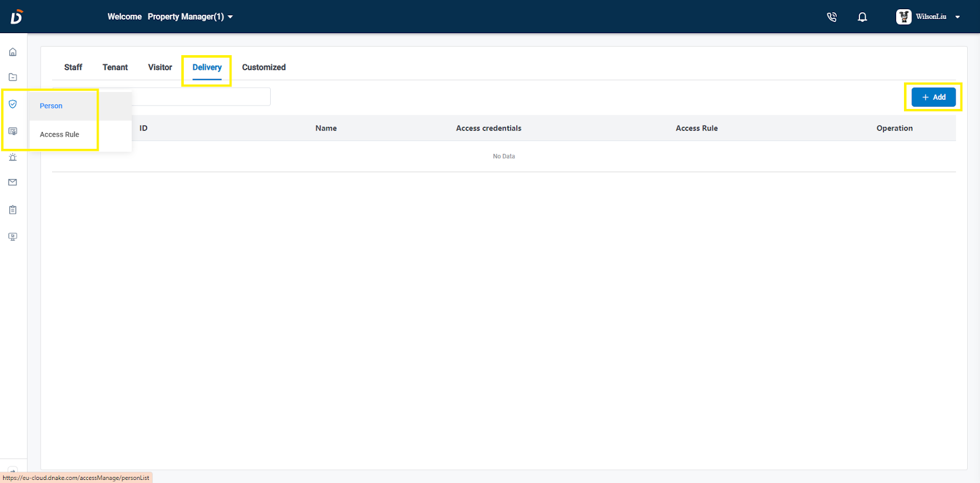
Task: Open the Visitor tab
Action: [x=160, y=67]
